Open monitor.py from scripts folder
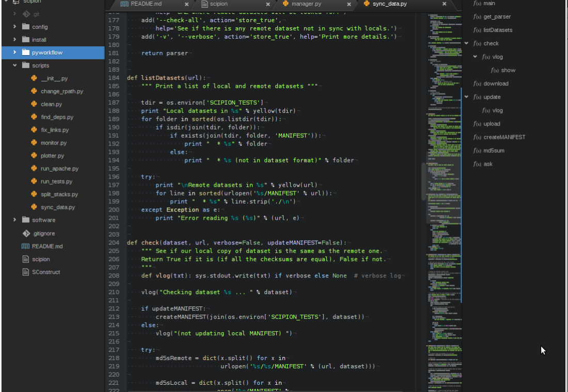The width and height of the screenshot is (568, 392). click(x=54, y=142)
